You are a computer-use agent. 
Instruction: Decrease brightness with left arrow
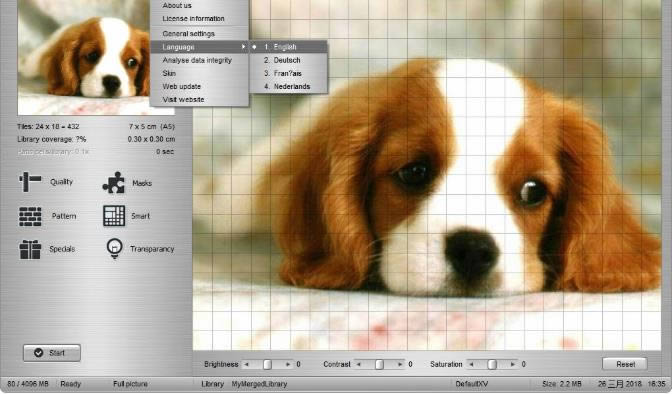tap(246, 364)
